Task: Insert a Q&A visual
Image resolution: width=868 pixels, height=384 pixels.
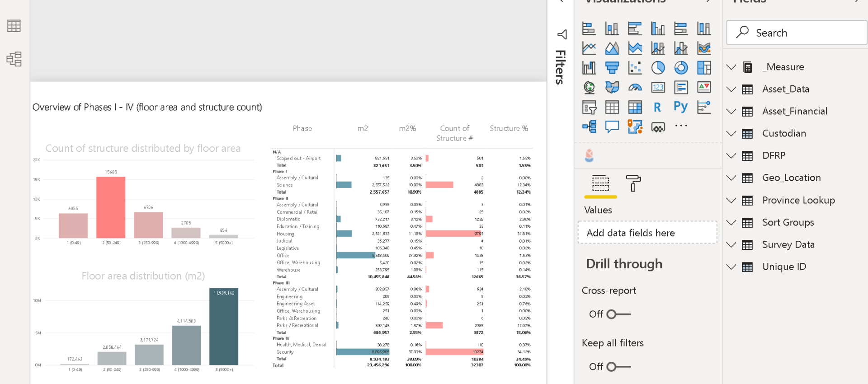Action: [x=612, y=127]
